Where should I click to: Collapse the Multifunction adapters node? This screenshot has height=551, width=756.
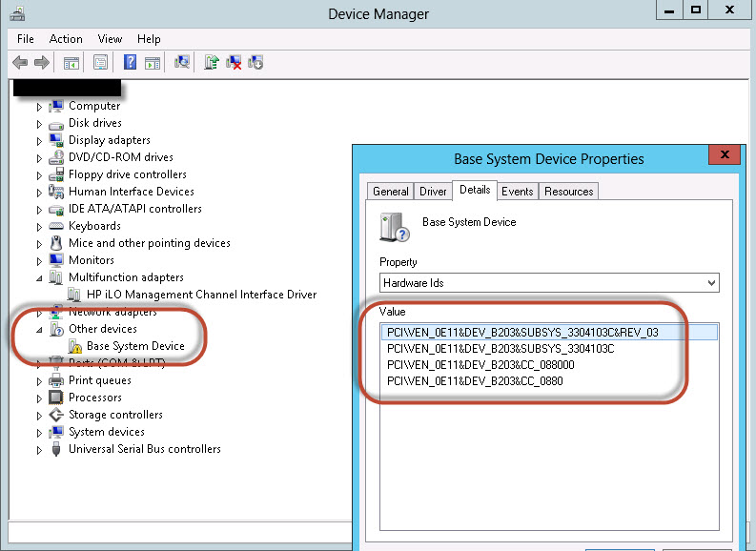pyautogui.click(x=39, y=277)
